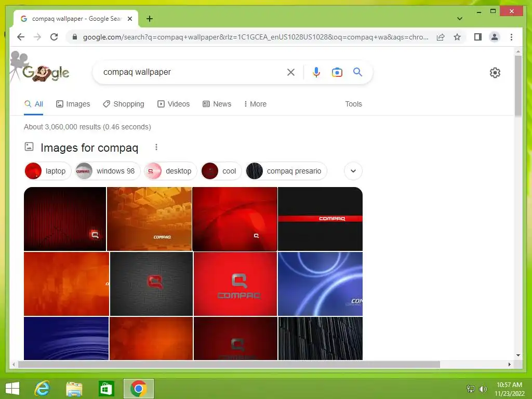Open the volume control in system tray
Screen dimensions: 532x399
(x=483, y=389)
